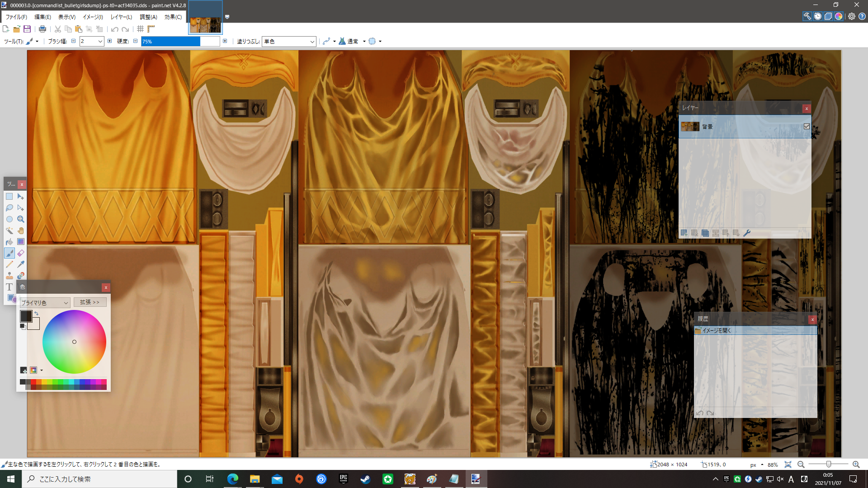Open the 塗りつぶし fill style dropdown
Image resolution: width=868 pixels, height=488 pixels.
[x=289, y=42]
